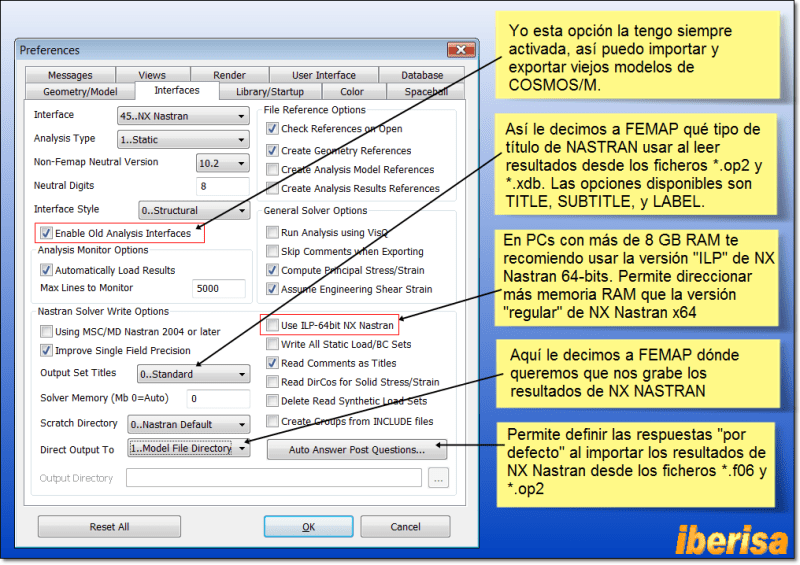Enable Use ILP-64bit NX Nastran
This screenshot has width=800, height=565.
click(272, 325)
